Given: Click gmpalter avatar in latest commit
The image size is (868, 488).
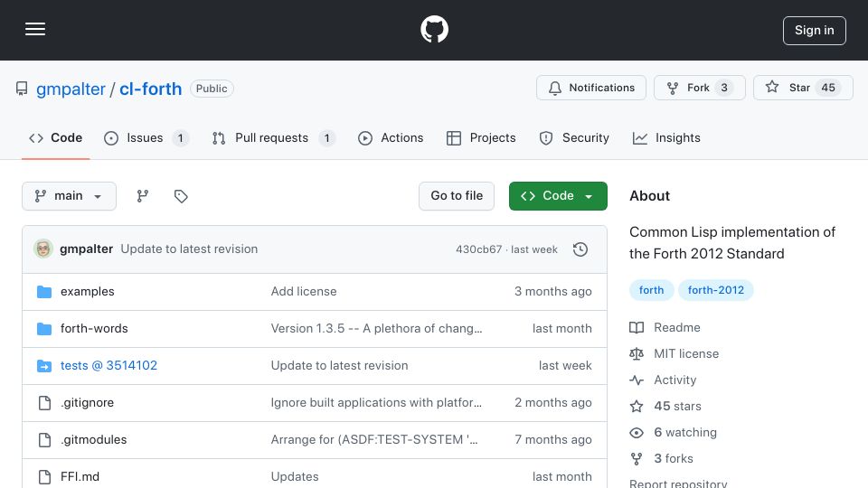Looking at the screenshot, I should click(x=43, y=249).
